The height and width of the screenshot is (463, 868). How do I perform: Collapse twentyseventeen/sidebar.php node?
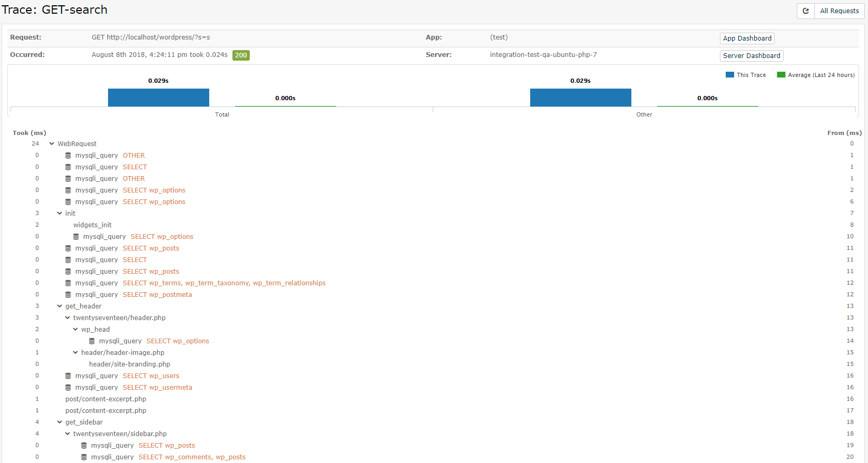67,434
